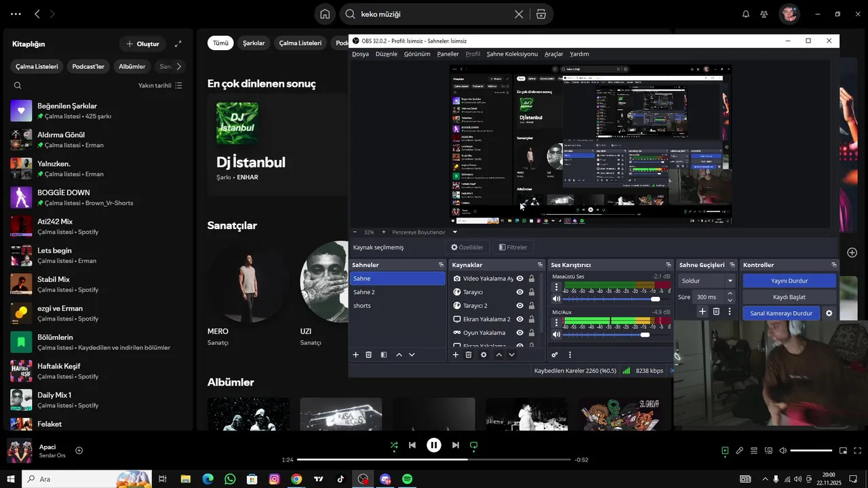Screen dimensions: 868x488
Task: Expand the Kitaplığın library panel
Action: [x=178, y=43]
